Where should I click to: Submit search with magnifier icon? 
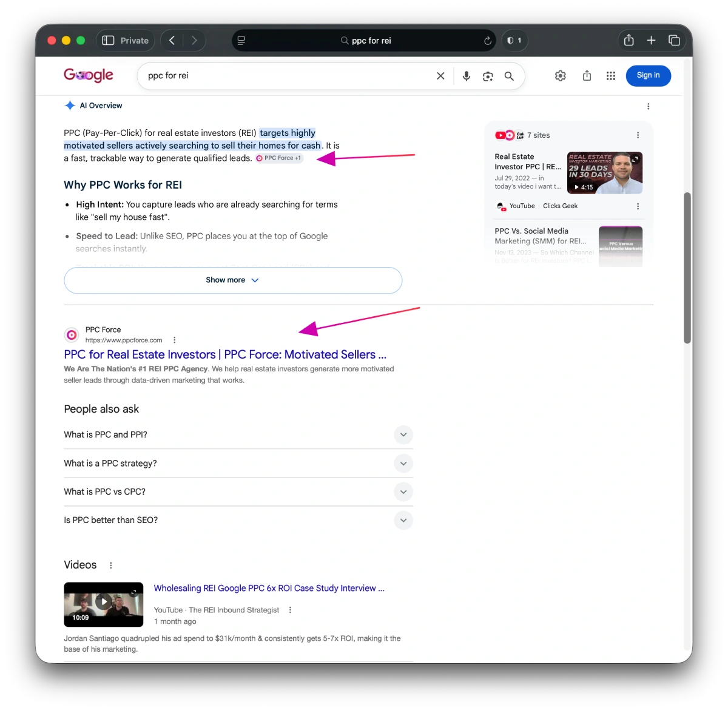coord(509,76)
